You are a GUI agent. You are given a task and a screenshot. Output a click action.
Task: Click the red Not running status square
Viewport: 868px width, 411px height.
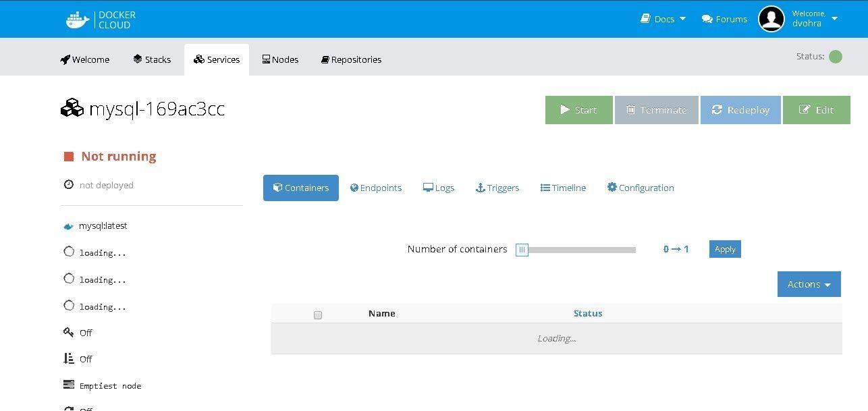68,157
